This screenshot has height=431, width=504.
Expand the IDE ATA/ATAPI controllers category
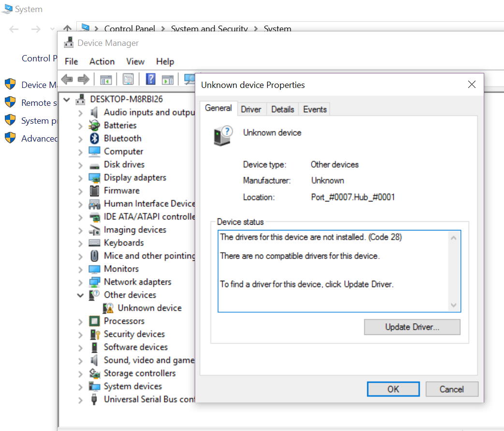[x=80, y=217]
